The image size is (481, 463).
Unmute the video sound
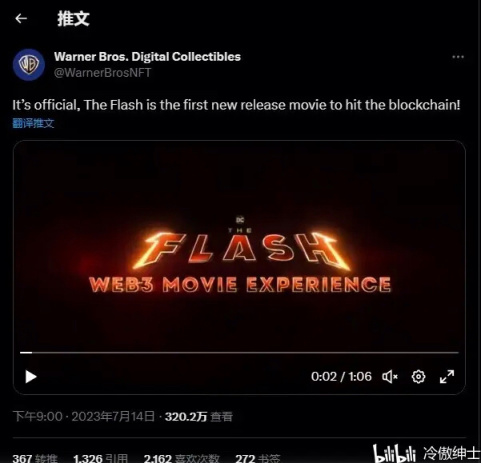click(390, 377)
